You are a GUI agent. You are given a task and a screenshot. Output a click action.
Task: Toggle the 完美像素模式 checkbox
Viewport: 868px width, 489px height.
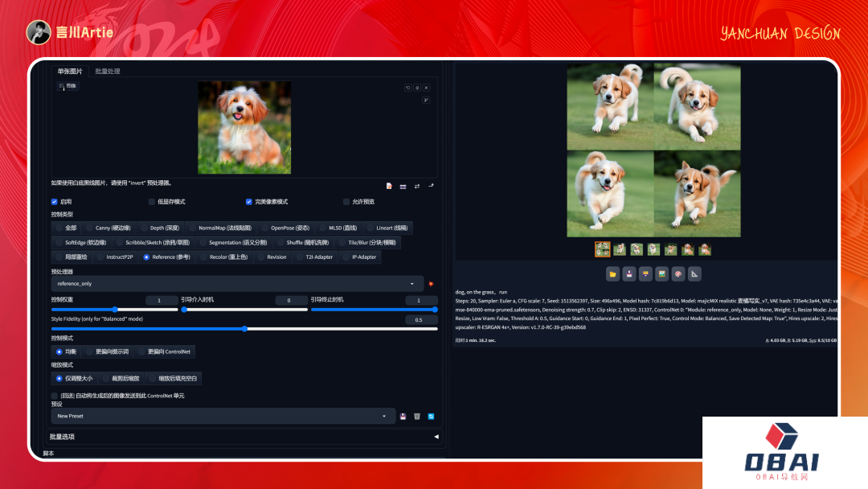pyautogui.click(x=249, y=202)
